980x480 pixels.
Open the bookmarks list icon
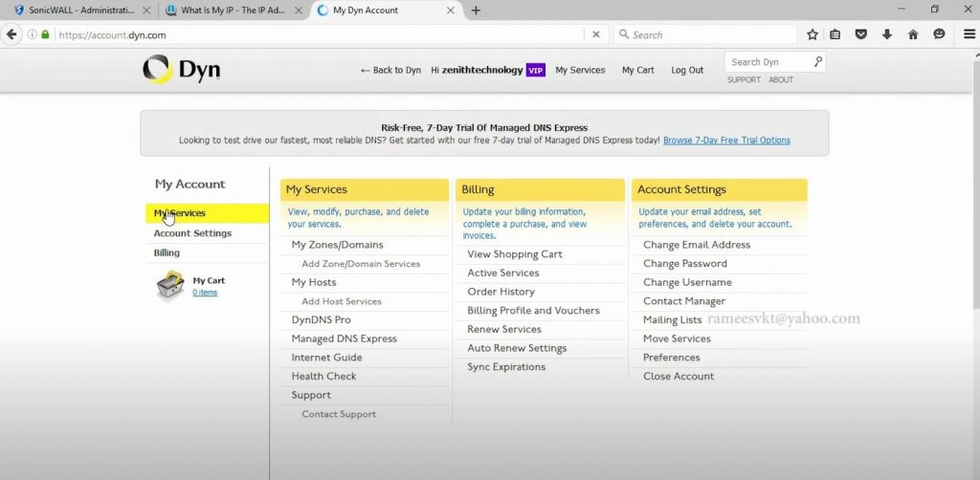(x=835, y=35)
